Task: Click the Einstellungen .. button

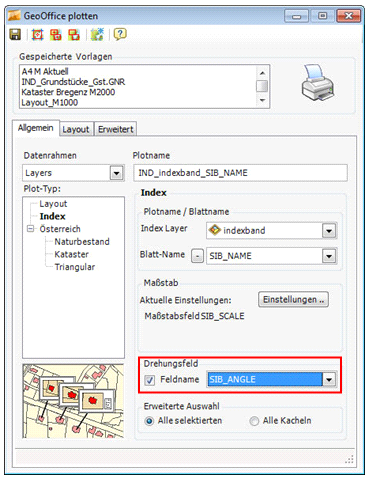Action: 293,299
